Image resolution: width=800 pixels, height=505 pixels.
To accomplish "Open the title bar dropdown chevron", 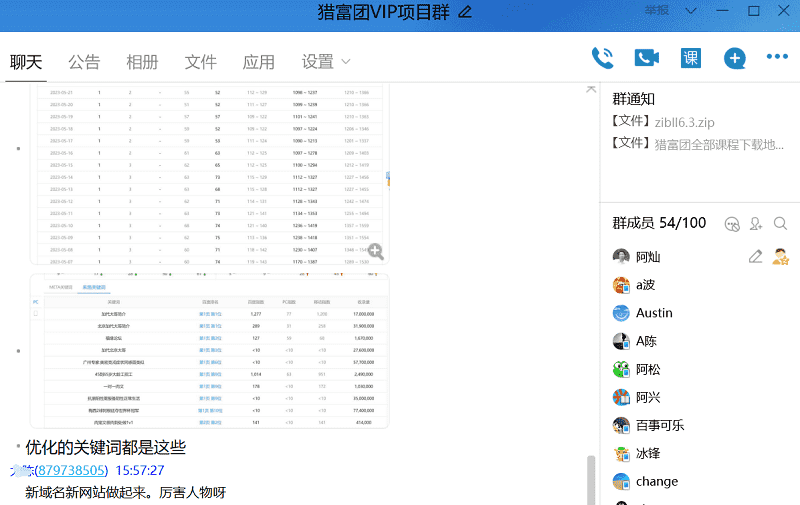I will pyautogui.click(x=691, y=11).
